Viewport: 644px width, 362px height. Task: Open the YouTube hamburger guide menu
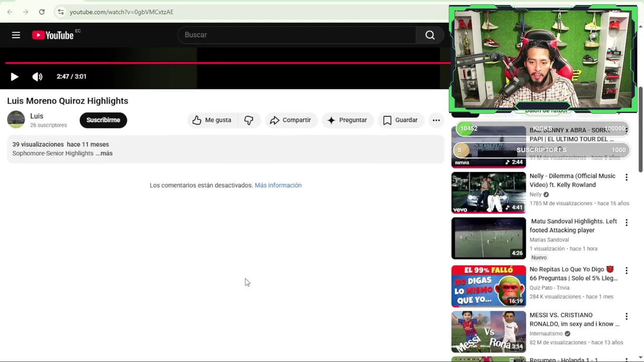(x=16, y=35)
